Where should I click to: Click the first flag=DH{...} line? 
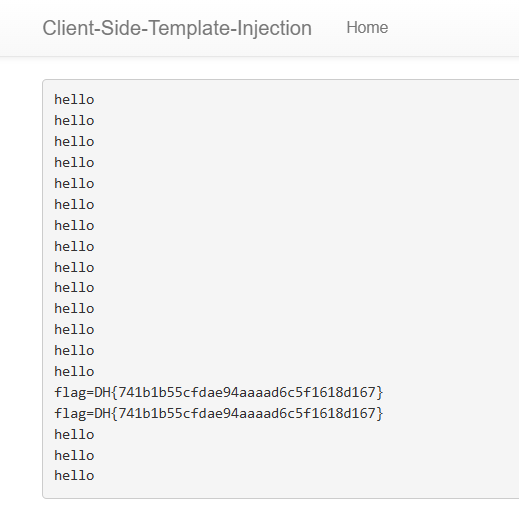[219, 392]
